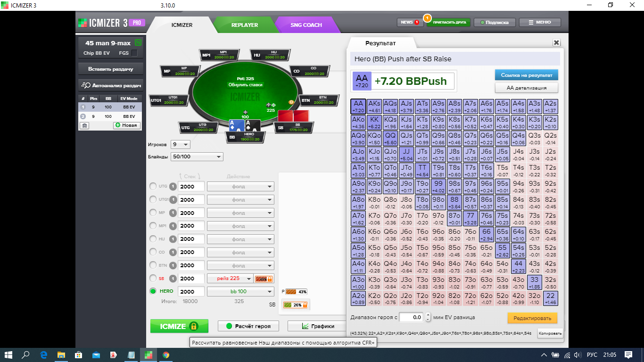Image resolution: width=644 pixels, height=362 pixels.
Task: Click the HERO stack input field
Action: (x=191, y=291)
